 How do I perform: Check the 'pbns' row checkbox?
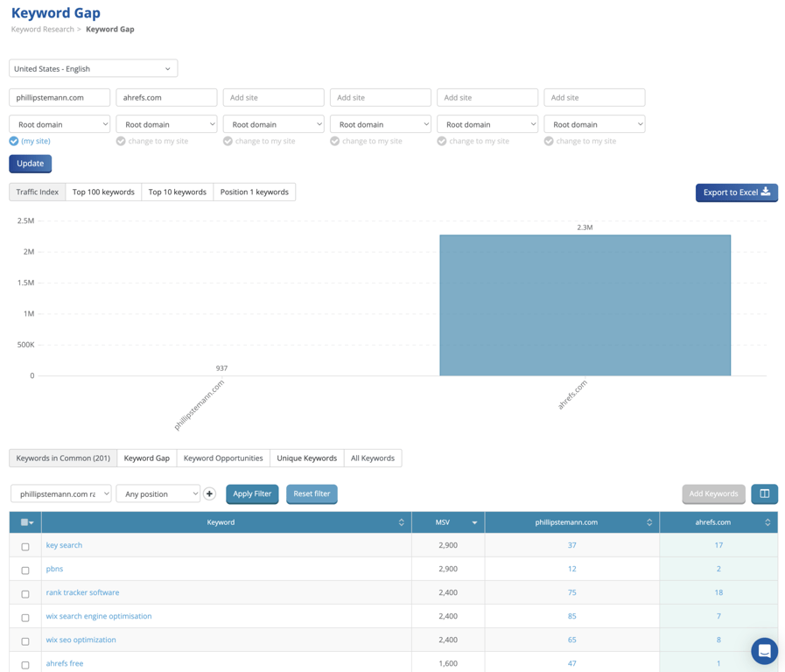point(25,570)
